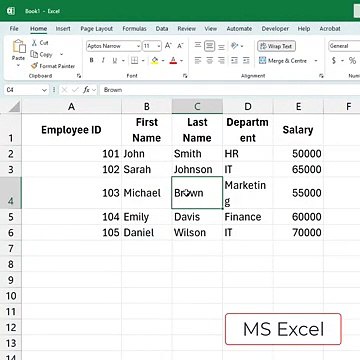
Task: Click the Cut scissors command
Action: [40, 43]
